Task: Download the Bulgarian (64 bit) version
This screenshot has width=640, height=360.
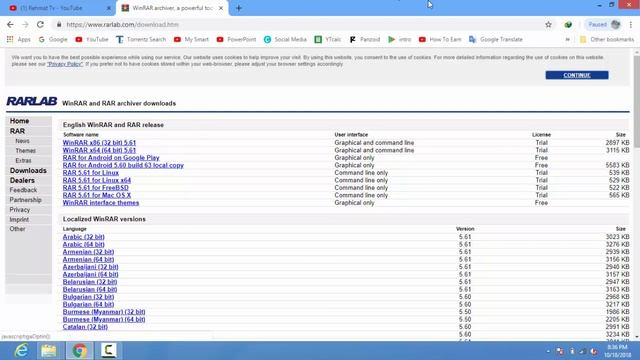Action: [x=88, y=304]
